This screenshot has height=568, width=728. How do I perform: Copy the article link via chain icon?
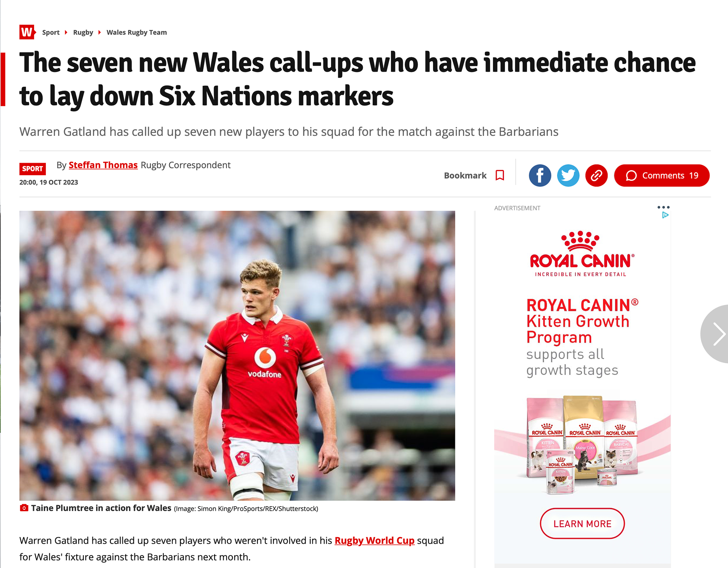tap(596, 176)
